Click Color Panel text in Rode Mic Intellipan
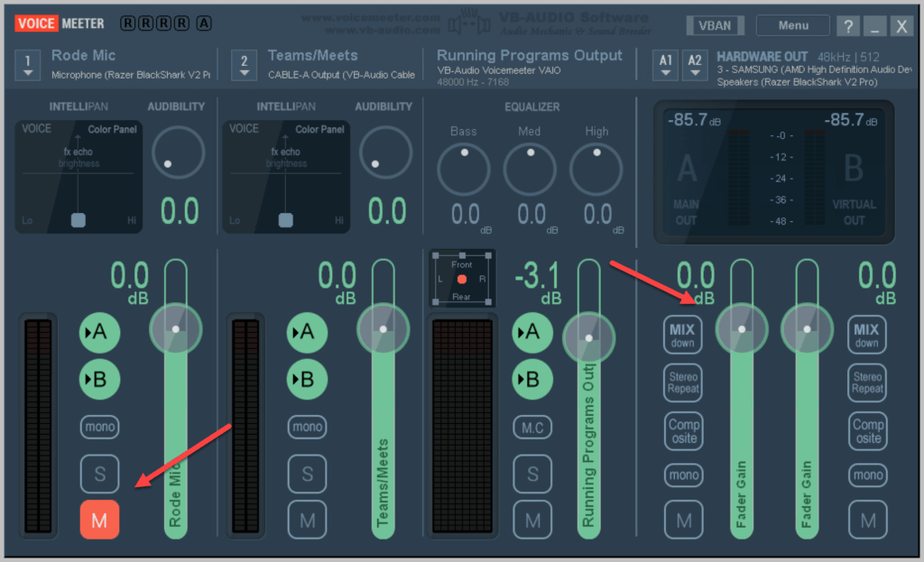Screen dimensions: 924x562 (112, 129)
